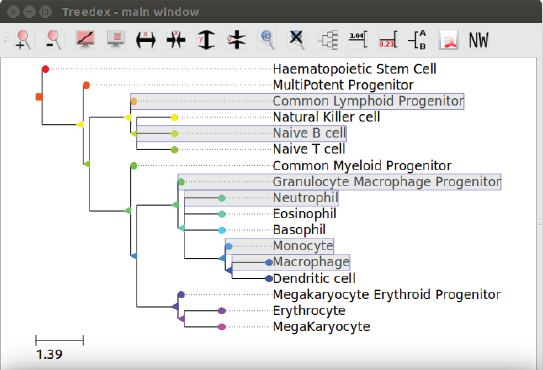Export the tree with the PDF icon
Screen dimensions: 543x370
pyautogui.click(x=448, y=39)
